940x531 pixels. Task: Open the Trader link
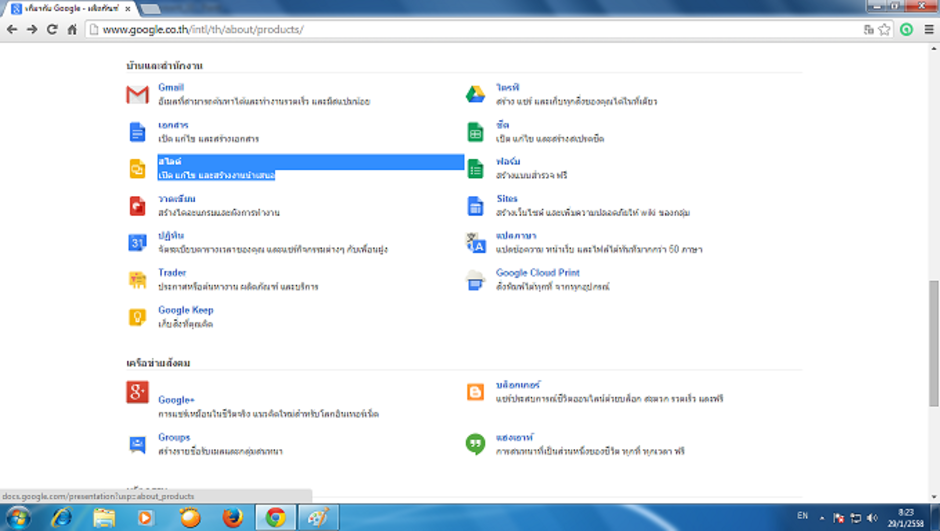pyautogui.click(x=172, y=273)
